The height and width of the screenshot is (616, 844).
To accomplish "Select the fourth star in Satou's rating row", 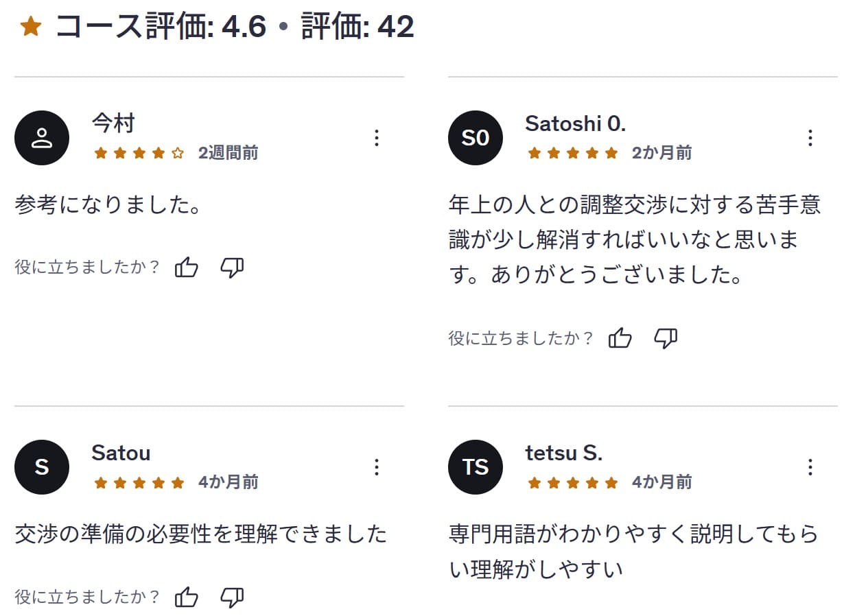I will point(156,483).
